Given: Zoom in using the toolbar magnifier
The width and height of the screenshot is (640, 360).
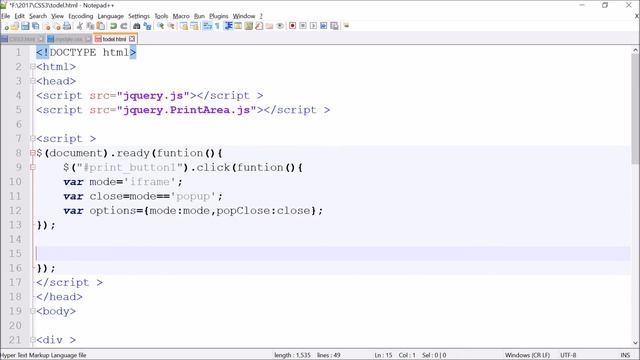Looking at the screenshot, I should click(x=161, y=26).
